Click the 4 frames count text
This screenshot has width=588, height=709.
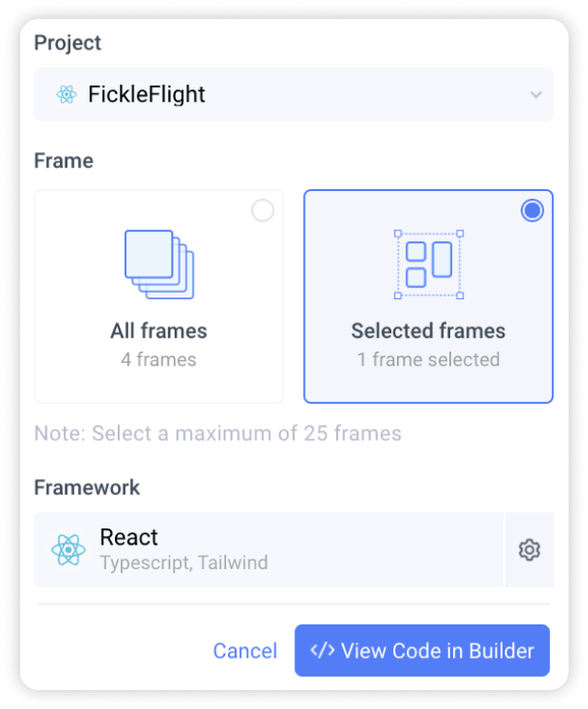click(159, 359)
